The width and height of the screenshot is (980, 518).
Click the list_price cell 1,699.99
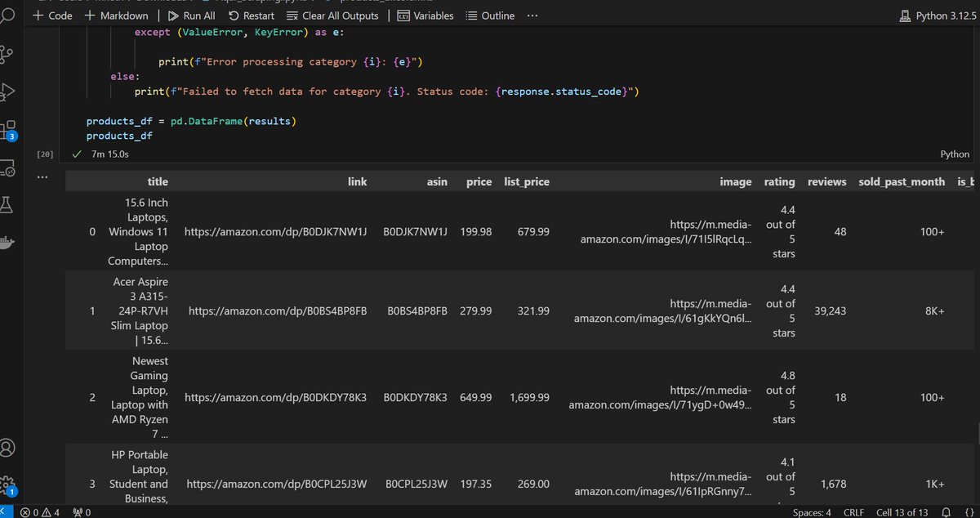pos(529,397)
